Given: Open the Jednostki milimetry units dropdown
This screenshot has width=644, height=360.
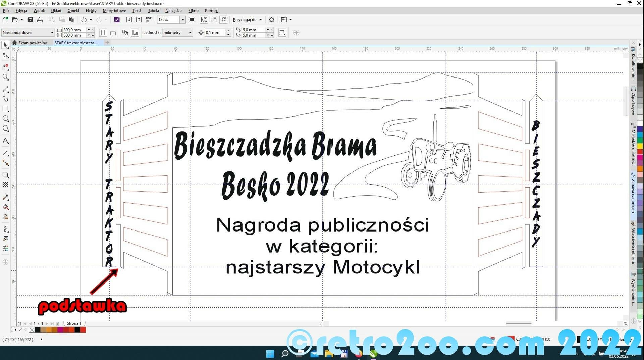Looking at the screenshot, I should (x=190, y=33).
